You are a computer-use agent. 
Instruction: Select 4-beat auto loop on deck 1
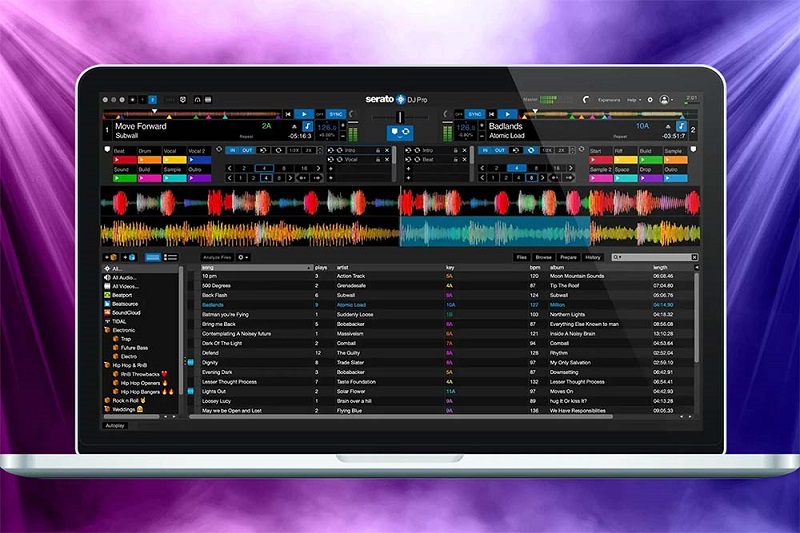pyautogui.click(x=264, y=168)
